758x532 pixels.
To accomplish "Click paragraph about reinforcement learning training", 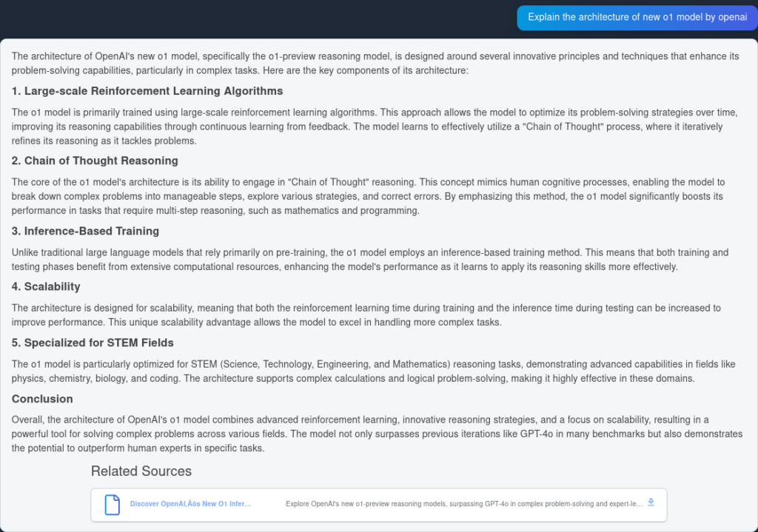I will coord(375,127).
